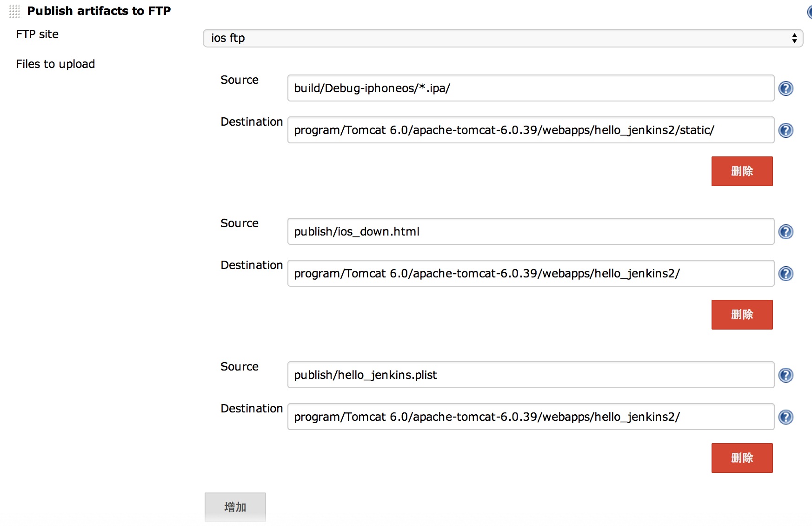Open help for ios_down.html source field
This screenshot has height=526, width=812.
pyautogui.click(x=785, y=232)
